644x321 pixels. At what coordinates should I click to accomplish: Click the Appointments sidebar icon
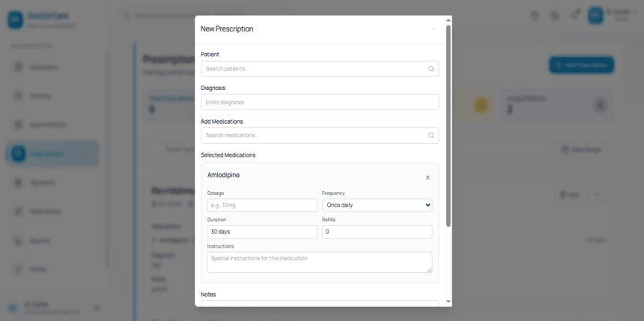tap(17, 124)
